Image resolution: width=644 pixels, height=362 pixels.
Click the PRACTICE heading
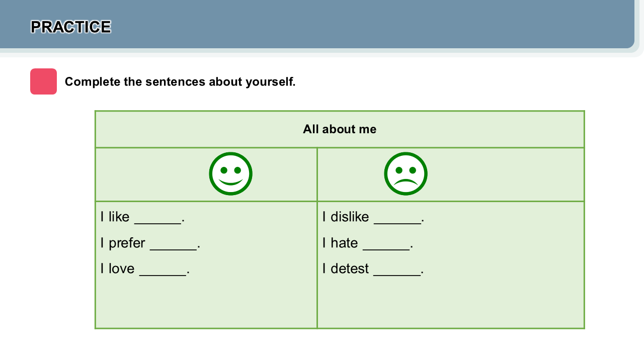[x=70, y=27]
